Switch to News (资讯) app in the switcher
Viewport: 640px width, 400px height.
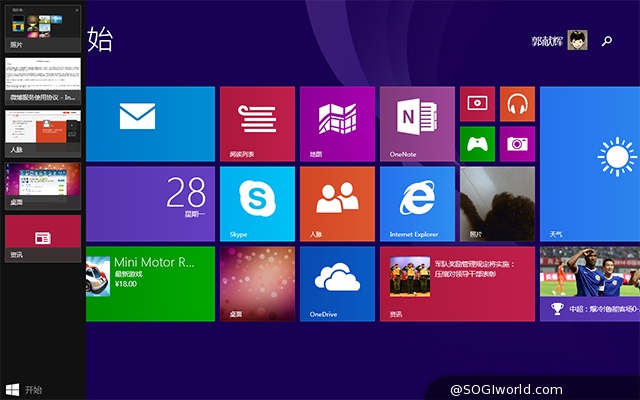click(43, 239)
